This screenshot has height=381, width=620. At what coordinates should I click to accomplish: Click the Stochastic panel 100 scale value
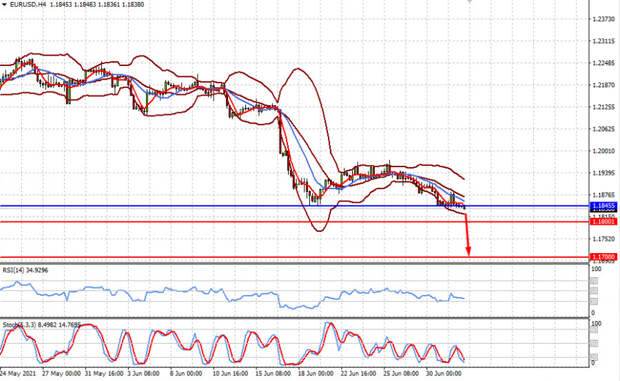(x=596, y=324)
